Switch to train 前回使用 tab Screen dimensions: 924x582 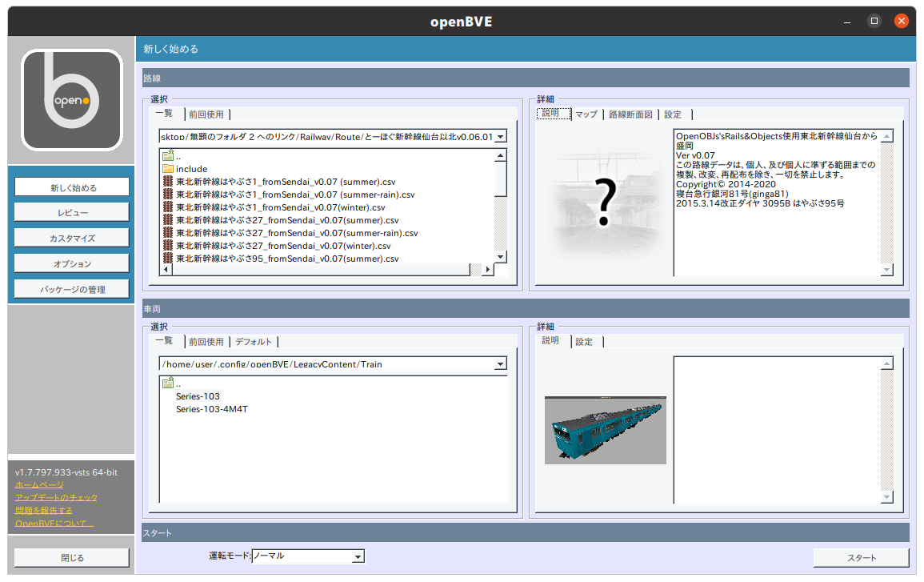click(x=207, y=342)
